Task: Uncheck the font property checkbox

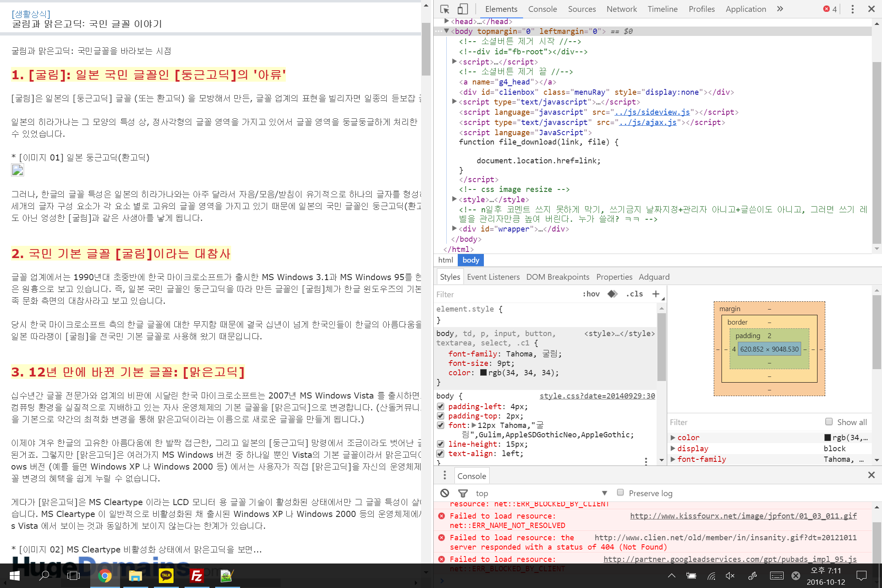Action: (x=441, y=425)
